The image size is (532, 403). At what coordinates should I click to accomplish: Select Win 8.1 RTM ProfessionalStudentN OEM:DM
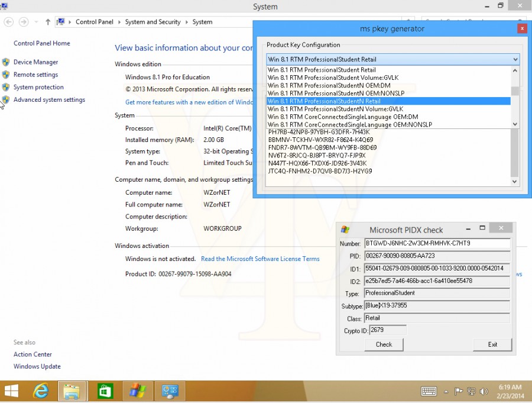[388, 86]
